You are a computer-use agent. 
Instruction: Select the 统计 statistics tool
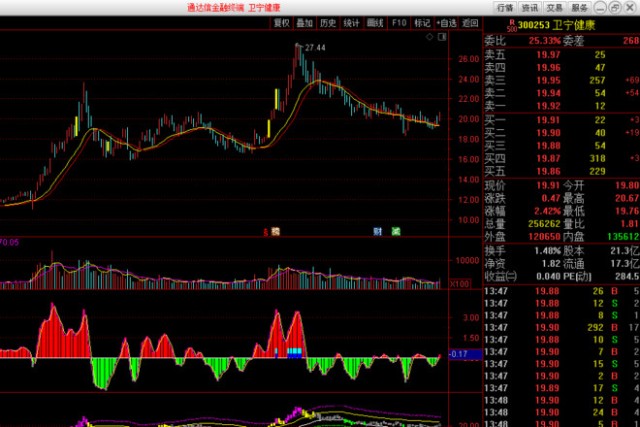(x=352, y=22)
